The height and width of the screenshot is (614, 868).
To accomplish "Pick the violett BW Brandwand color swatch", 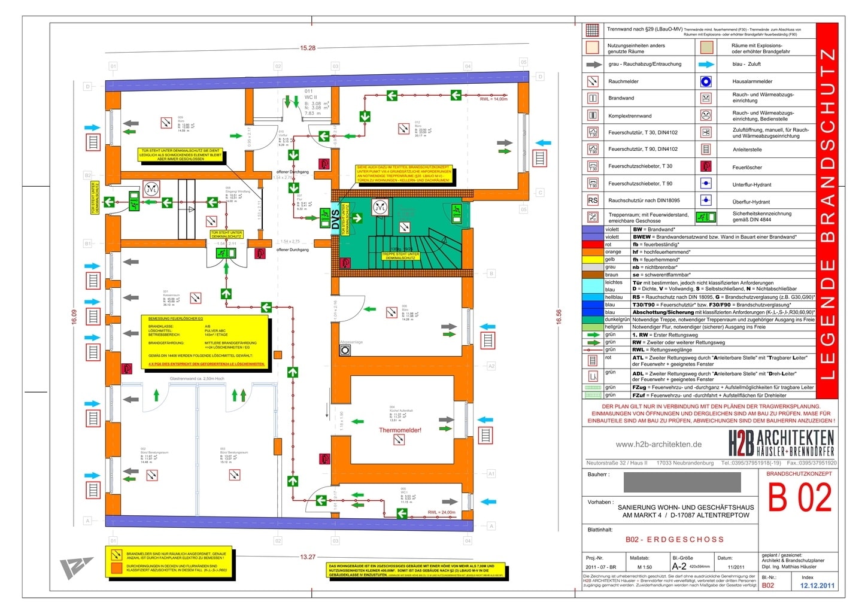I will tap(593, 229).
